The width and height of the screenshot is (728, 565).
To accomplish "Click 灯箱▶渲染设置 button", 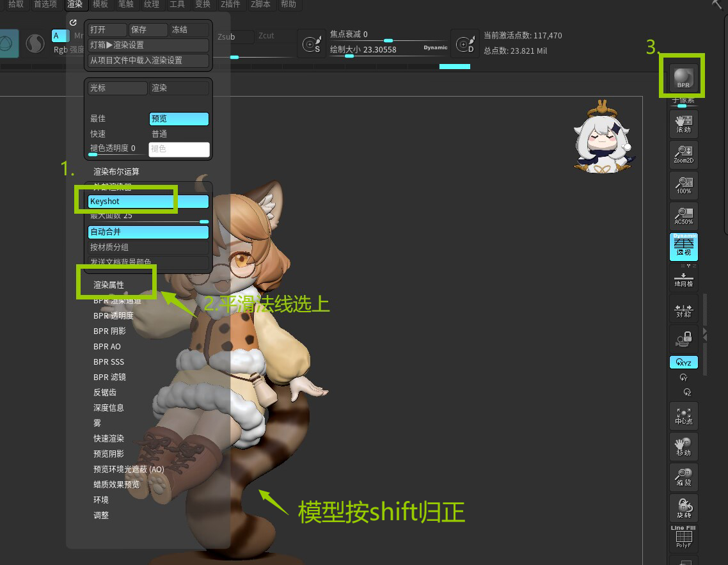I will coord(148,45).
